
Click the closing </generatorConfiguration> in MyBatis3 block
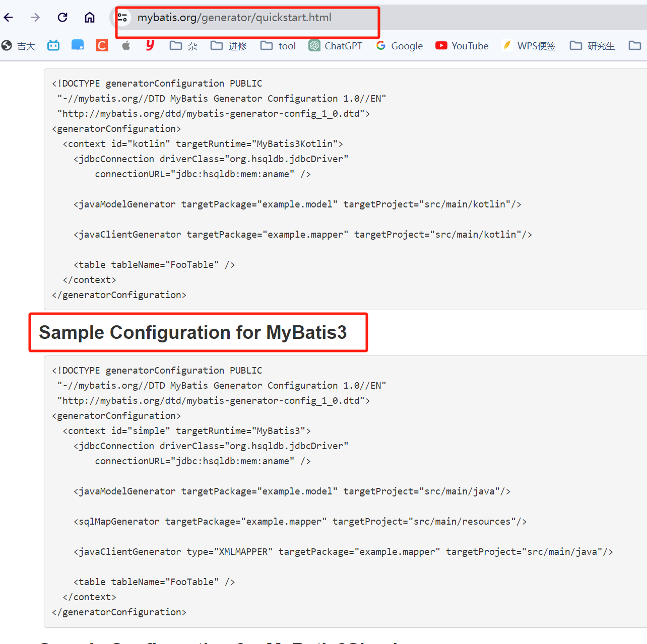(119, 612)
